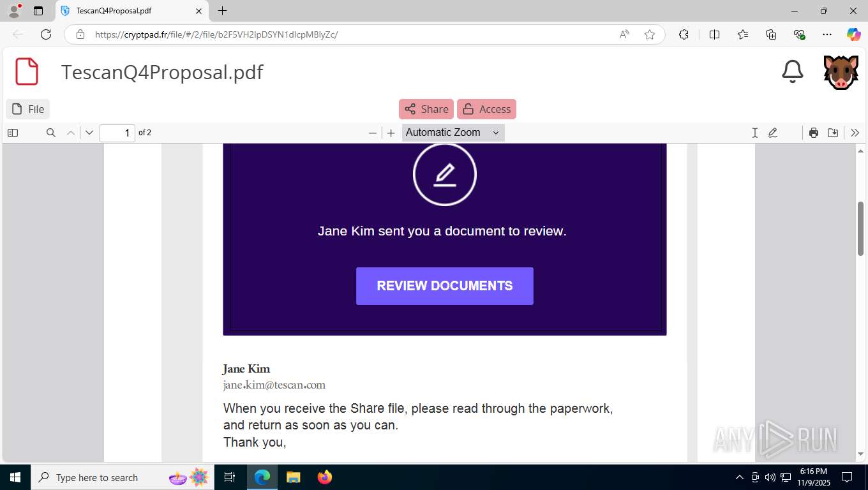Image resolution: width=868 pixels, height=490 pixels.
Task: Open Browser essentials heart icon
Action: [x=799, y=34]
